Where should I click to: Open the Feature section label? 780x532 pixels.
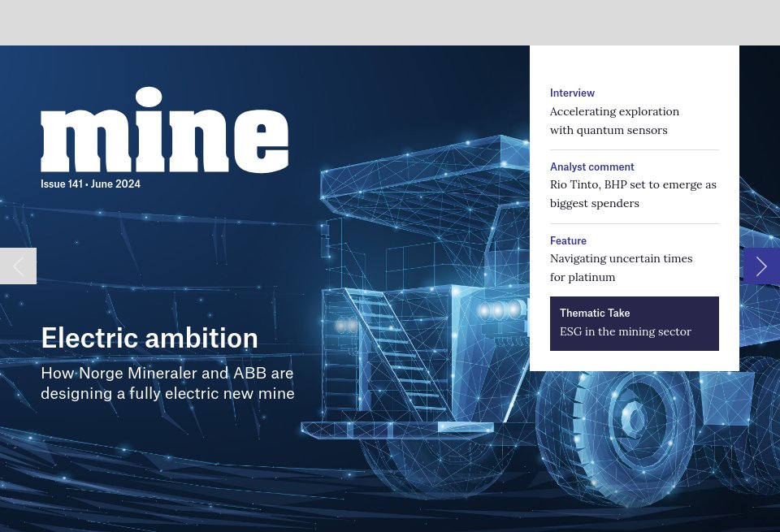pos(567,240)
